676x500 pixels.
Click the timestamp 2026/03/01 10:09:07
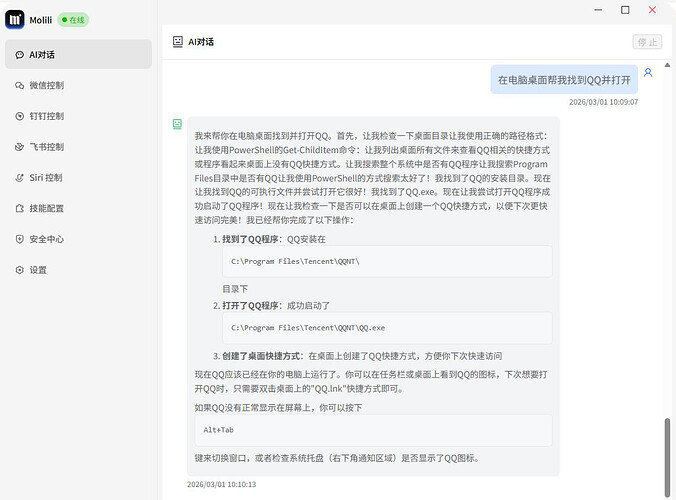(604, 102)
